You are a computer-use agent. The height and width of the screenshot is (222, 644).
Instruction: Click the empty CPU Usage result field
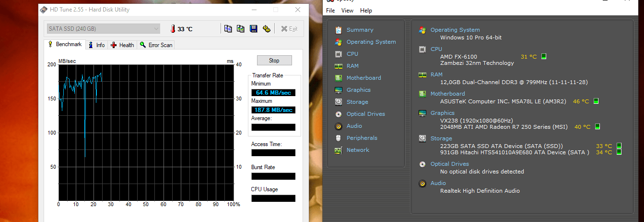(x=273, y=198)
